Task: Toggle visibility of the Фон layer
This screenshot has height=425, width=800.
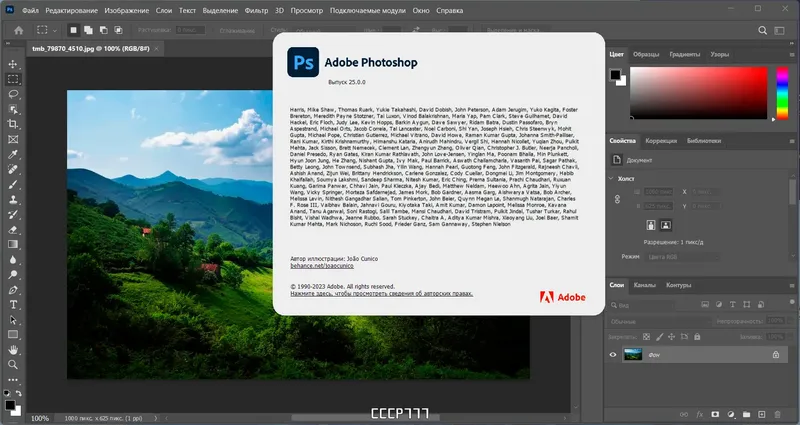Action: (613, 355)
